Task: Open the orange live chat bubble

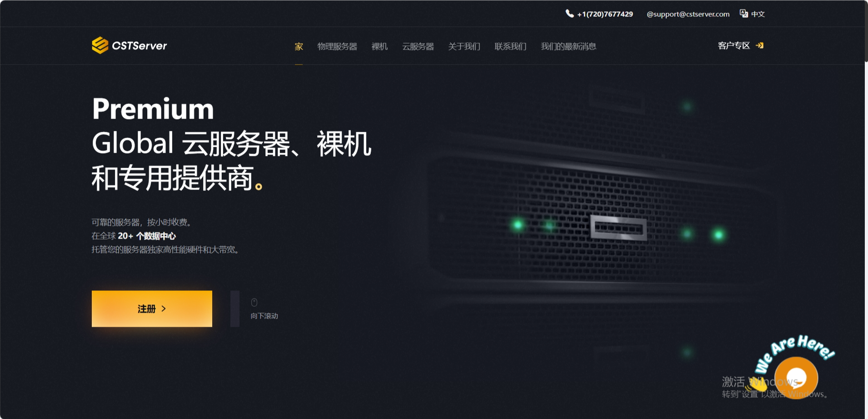Action: 796,378
